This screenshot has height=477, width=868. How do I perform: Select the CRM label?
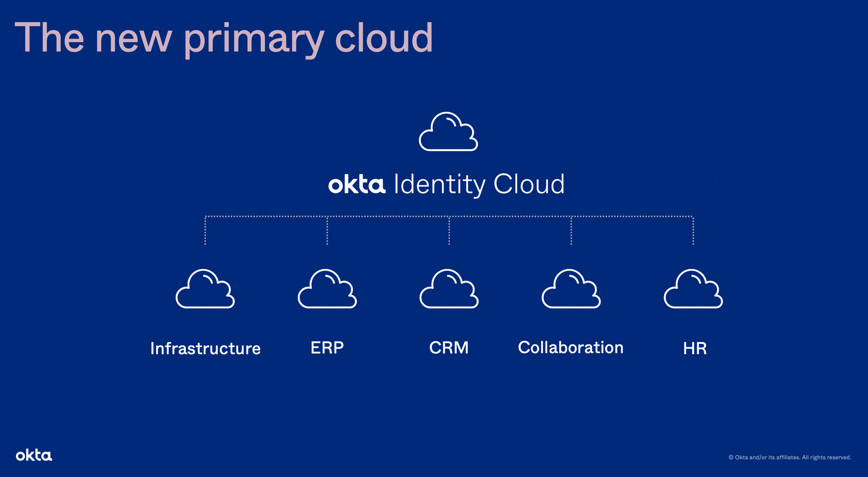click(x=449, y=348)
